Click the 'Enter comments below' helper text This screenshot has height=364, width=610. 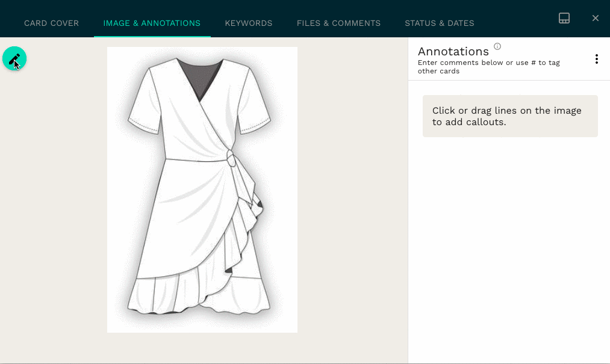coord(488,67)
